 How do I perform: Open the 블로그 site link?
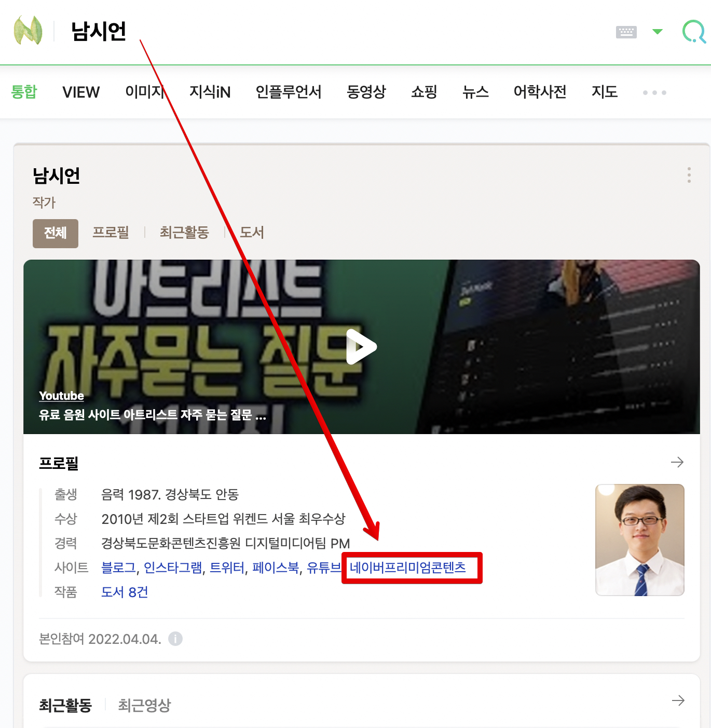click(x=118, y=568)
